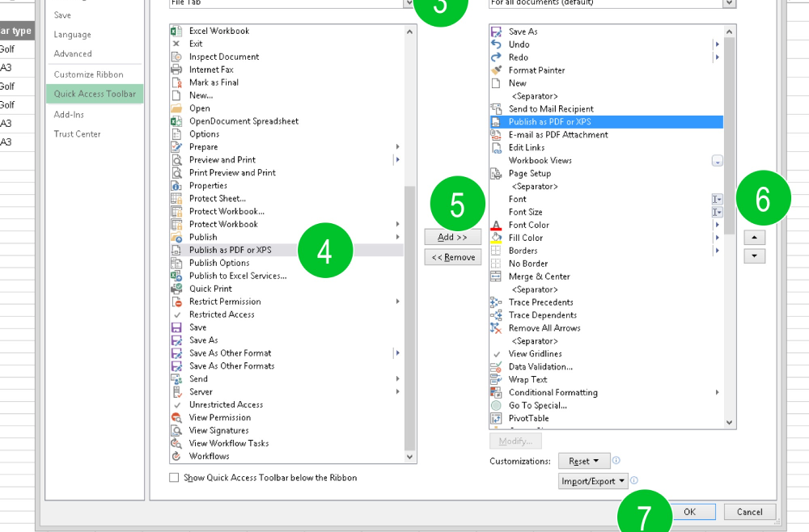Screen dimensions: 809x532
Task: Click the Properties info icon
Action: pyautogui.click(x=176, y=186)
